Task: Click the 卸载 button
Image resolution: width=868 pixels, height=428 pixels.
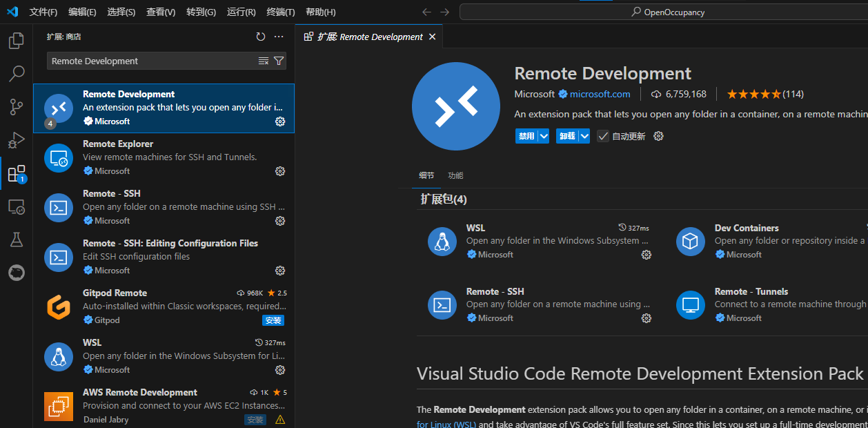Action: point(567,136)
